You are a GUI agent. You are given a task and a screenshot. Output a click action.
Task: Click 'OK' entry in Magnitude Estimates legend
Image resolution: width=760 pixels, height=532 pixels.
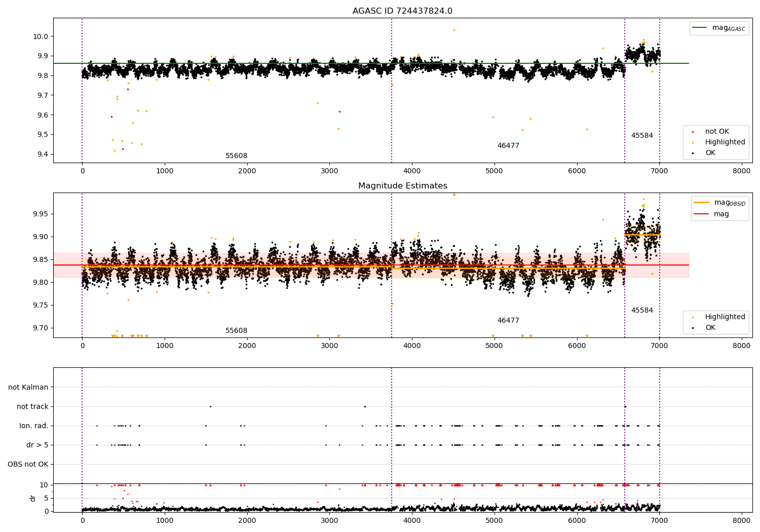click(x=710, y=328)
